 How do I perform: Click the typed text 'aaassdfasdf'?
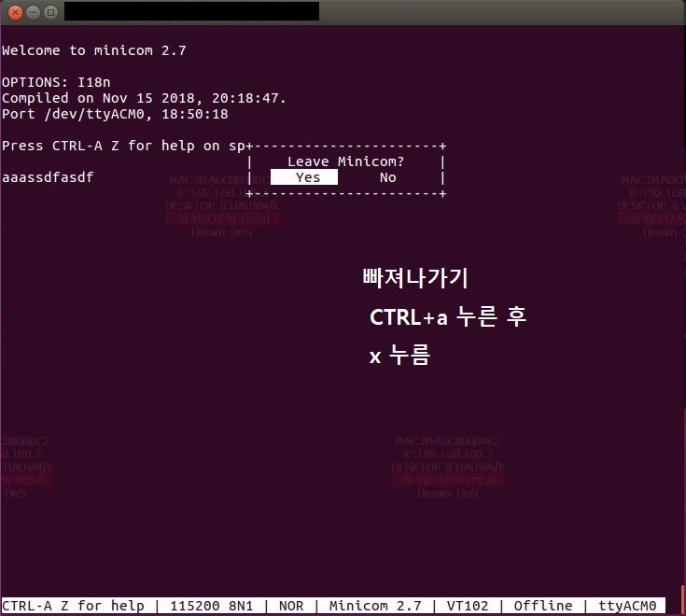[x=48, y=177]
